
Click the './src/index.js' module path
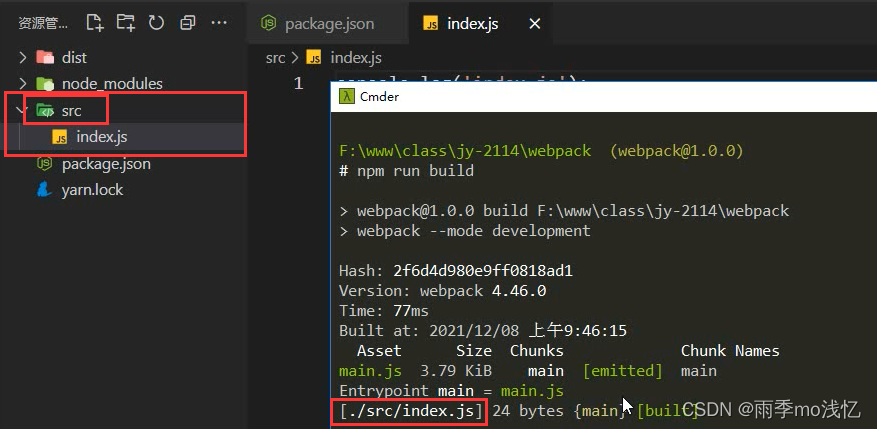[x=411, y=411]
